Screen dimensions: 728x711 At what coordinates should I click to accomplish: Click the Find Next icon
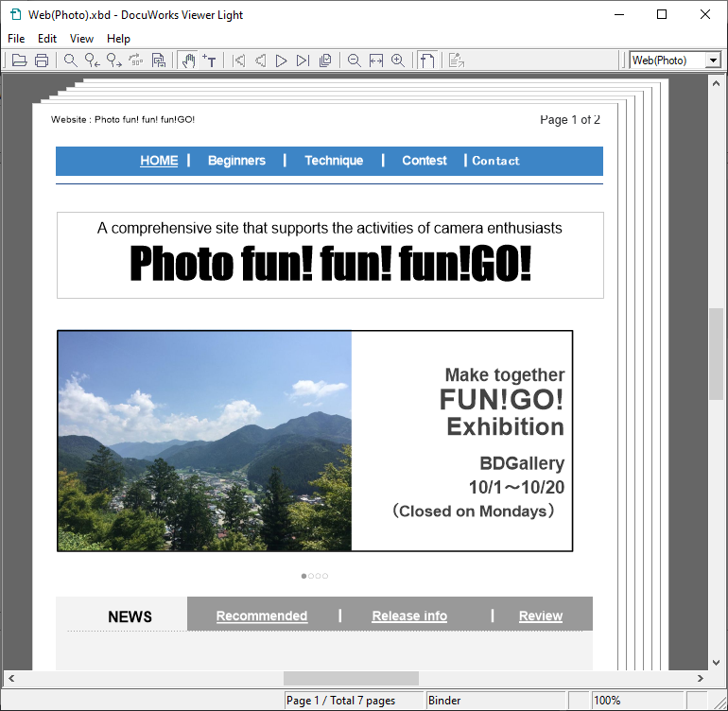[114, 61]
